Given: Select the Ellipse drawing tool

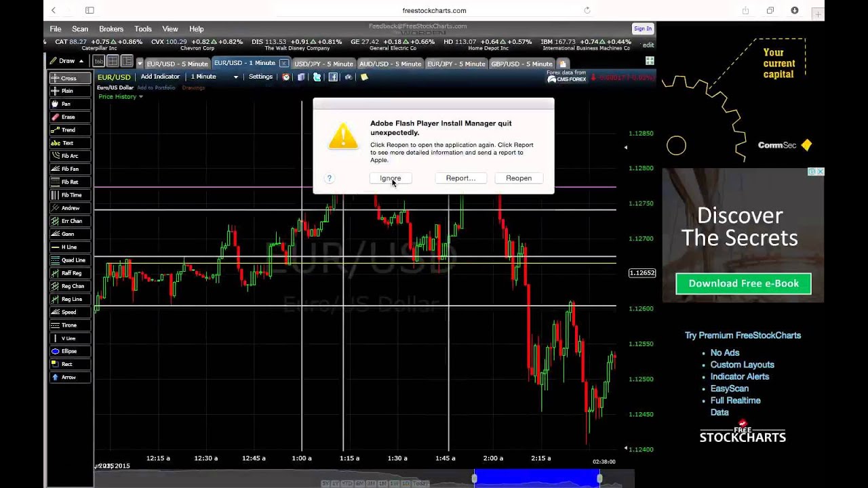Looking at the screenshot, I should pos(70,351).
